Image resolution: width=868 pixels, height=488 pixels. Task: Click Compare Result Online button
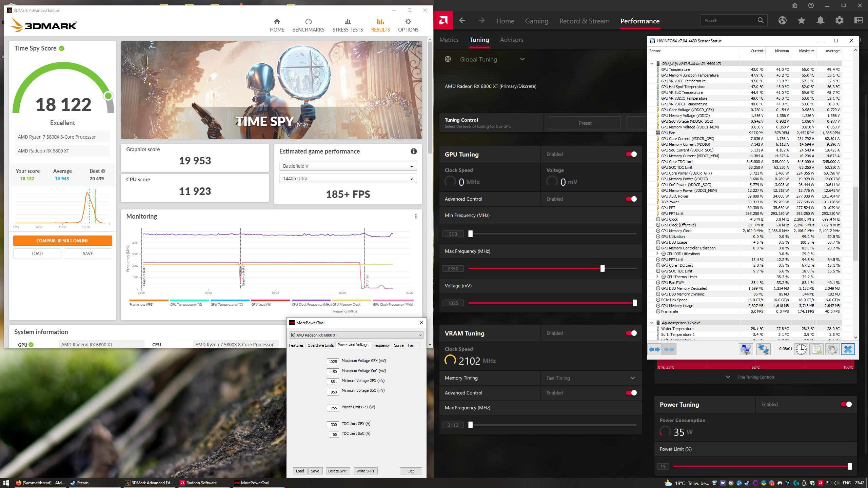point(62,241)
